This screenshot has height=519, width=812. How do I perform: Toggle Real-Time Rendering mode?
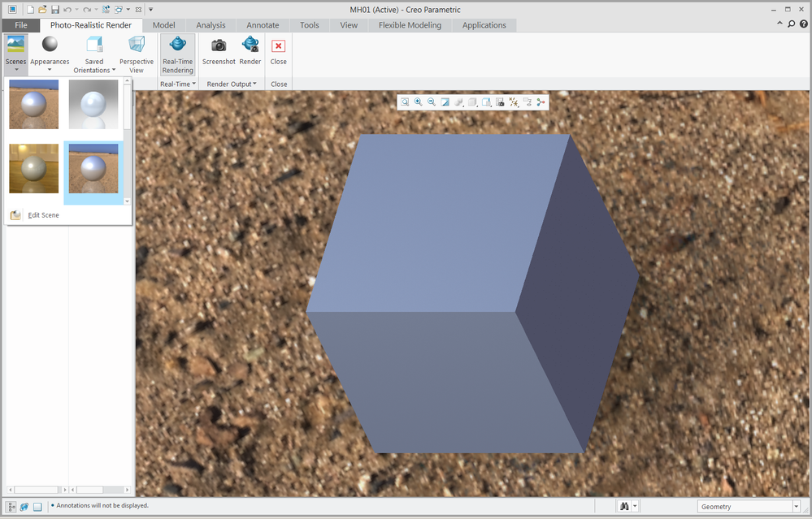[x=178, y=54]
